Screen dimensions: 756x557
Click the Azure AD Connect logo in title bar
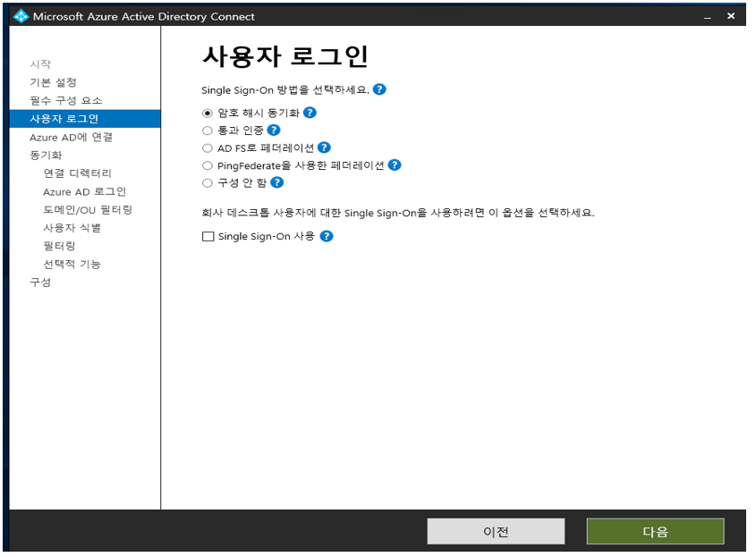(x=21, y=16)
